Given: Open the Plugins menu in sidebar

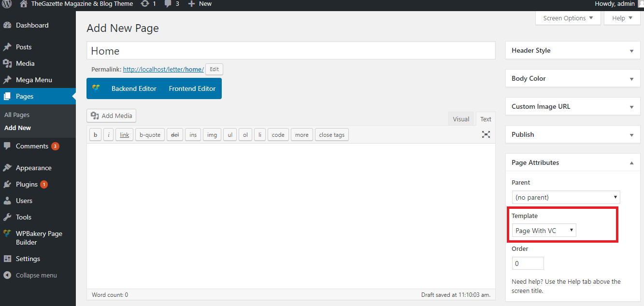Looking at the screenshot, I should pos(27,184).
